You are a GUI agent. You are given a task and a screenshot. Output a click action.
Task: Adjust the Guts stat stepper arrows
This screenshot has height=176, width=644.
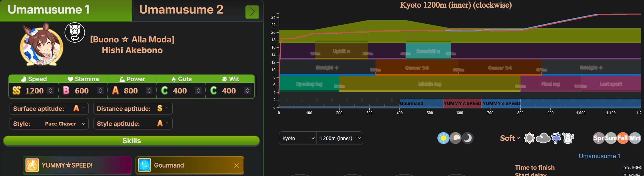coord(198,91)
